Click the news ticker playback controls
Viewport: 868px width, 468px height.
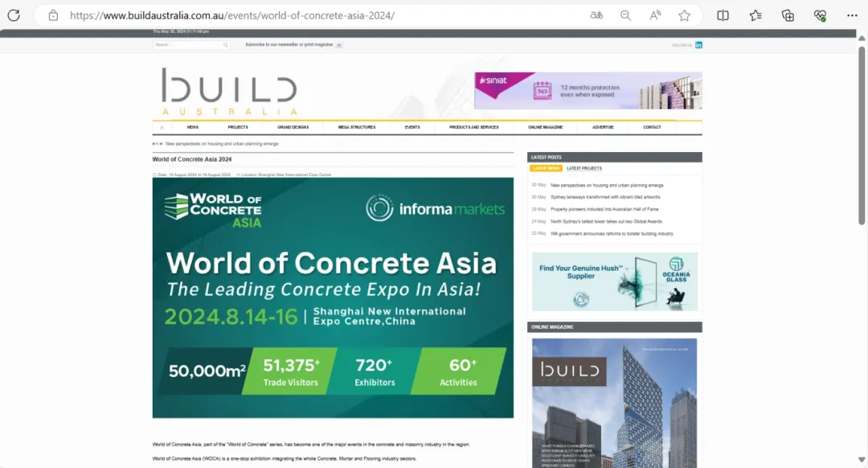[158, 143]
